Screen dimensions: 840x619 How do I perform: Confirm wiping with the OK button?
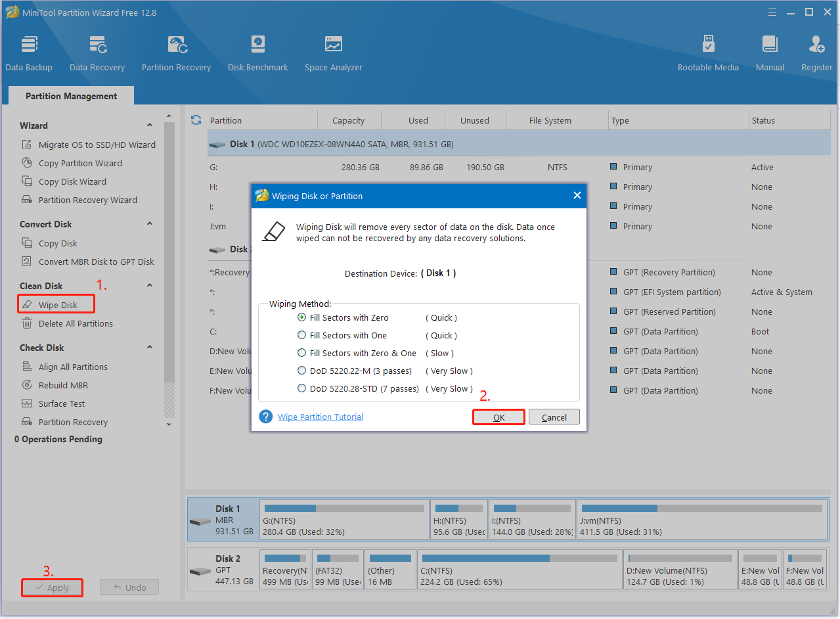pyautogui.click(x=498, y=417)
